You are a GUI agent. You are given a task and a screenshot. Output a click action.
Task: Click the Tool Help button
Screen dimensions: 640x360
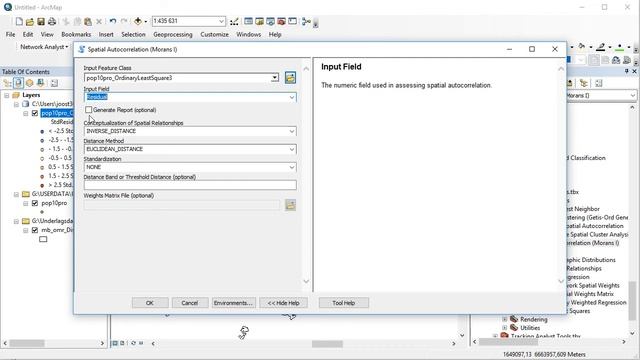pos(343,303)
